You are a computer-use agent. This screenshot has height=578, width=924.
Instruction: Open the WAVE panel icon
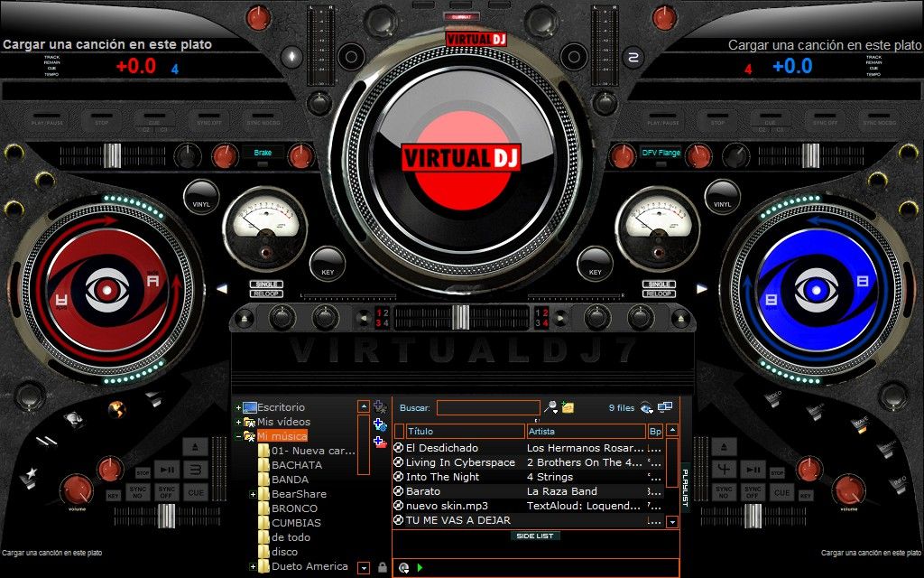point(860,424)
